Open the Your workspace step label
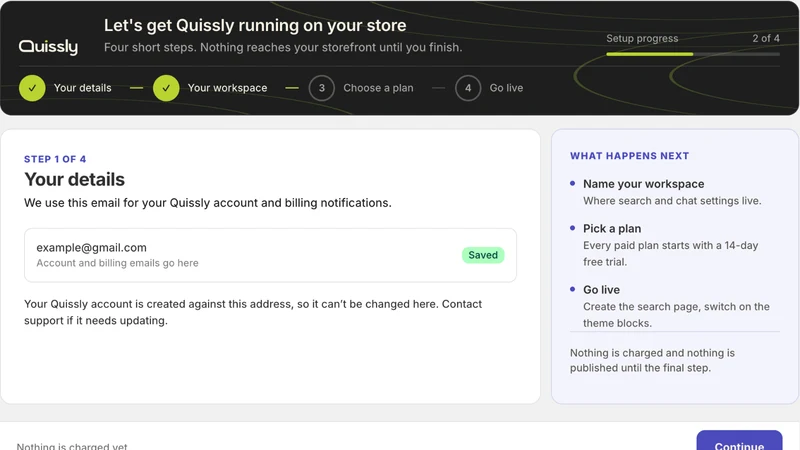Screen dimensions: 800x450 click(228, 88)
